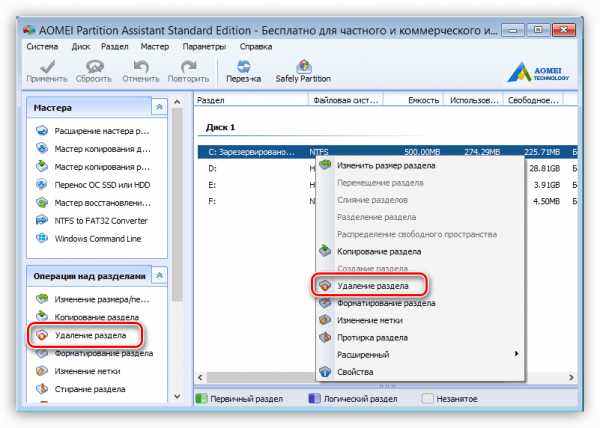The image size is (600, 428).
Task: Click free space value 28.81GB
Action: [x=545, y=168]
